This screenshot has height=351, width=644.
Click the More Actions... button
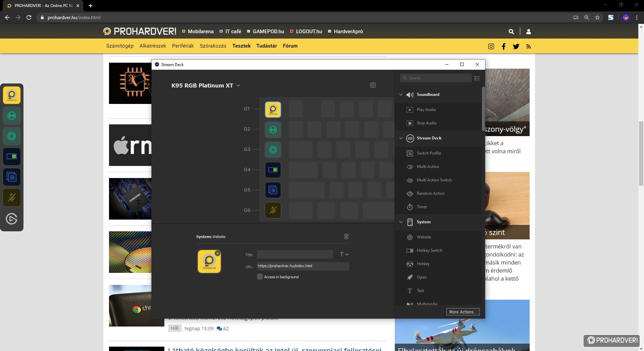coord(463,312)
